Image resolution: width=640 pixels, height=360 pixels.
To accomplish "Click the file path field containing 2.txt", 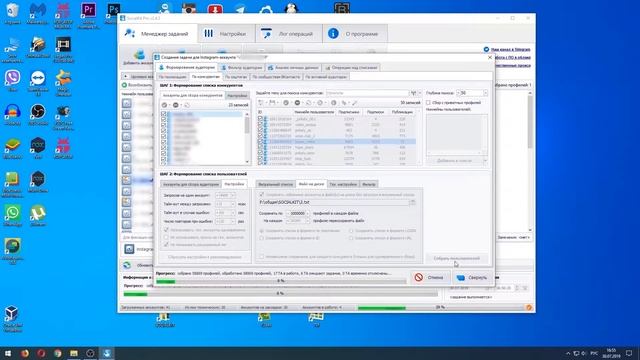I will 334,202.
